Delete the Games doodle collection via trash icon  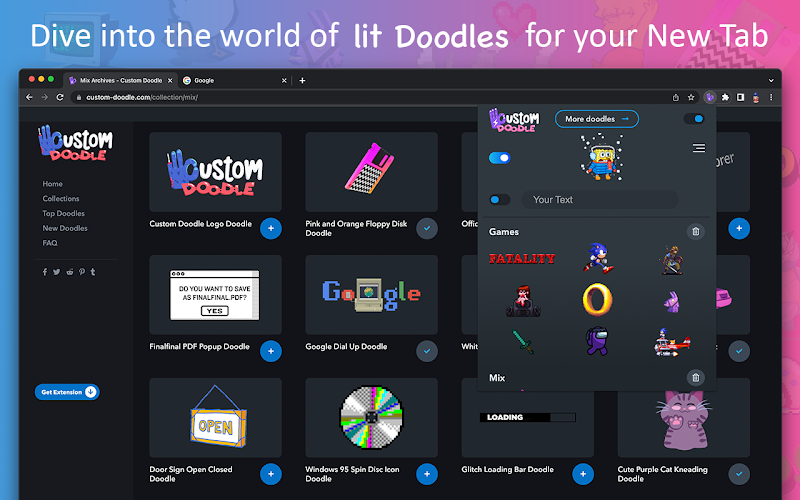coord(695,232)
